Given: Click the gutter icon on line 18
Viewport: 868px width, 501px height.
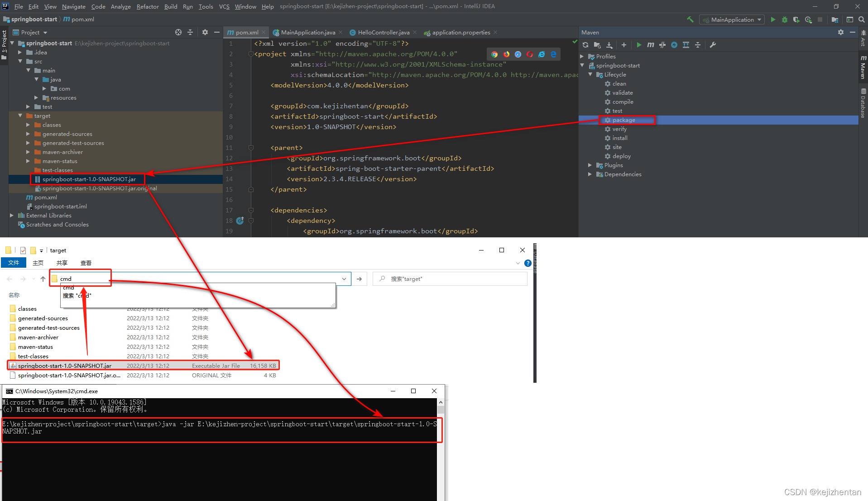Looking at the screenshot, I should pos(240,221).
